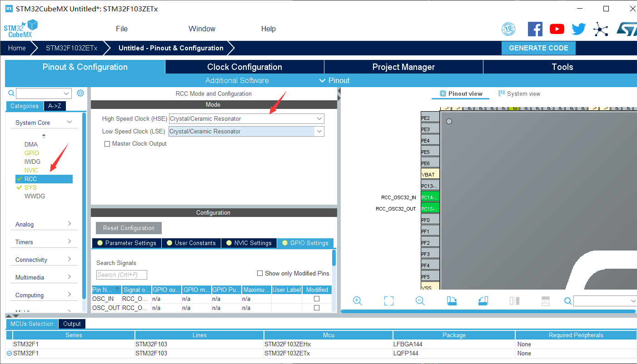Screen dimensions: 637x364
Task: Tick the Modified checkbox for OSC_IN
Action: pyautogui.click(x=317, y=299)
